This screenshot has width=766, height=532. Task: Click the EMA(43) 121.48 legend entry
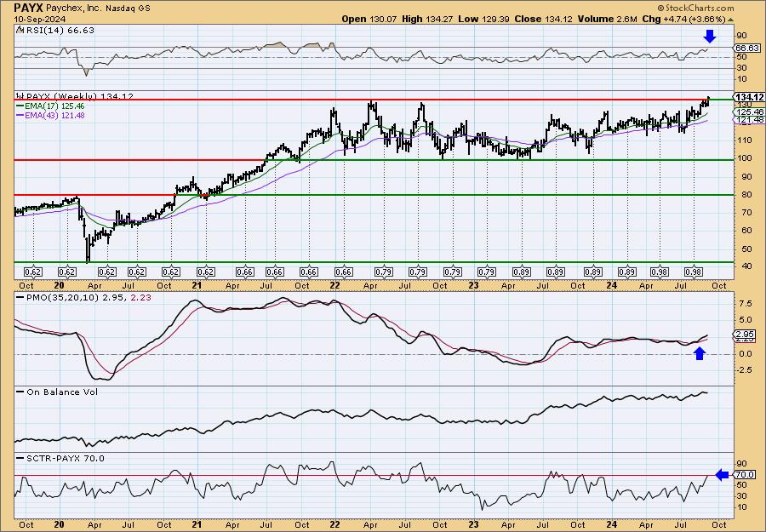[50, 116]
